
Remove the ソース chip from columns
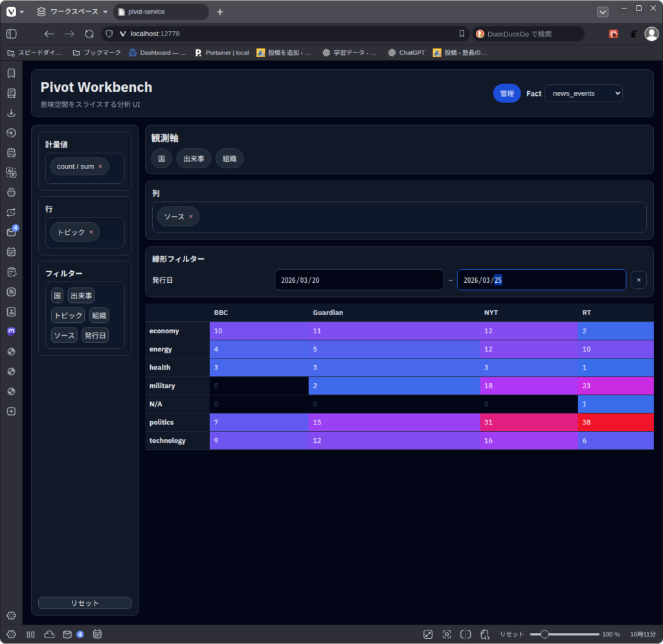pyautogui.click(x=191, y=217)
